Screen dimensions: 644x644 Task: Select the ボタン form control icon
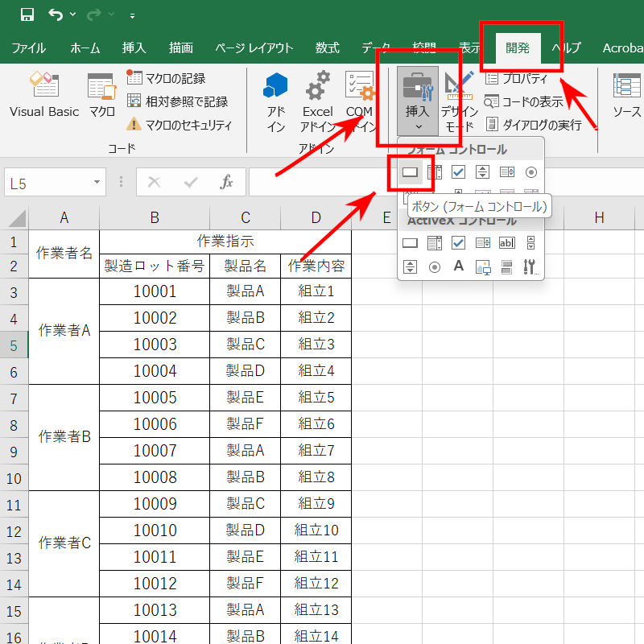[410, 171]
